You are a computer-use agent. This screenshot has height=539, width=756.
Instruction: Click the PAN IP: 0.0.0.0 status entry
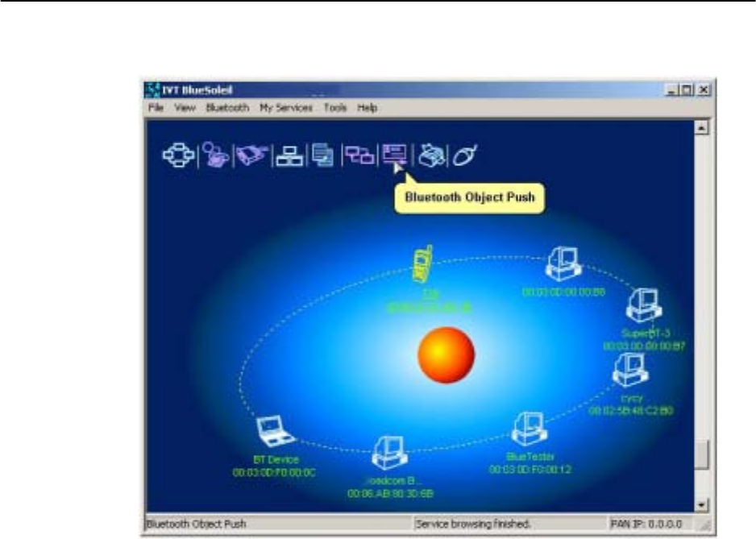(x=646, y=524)
